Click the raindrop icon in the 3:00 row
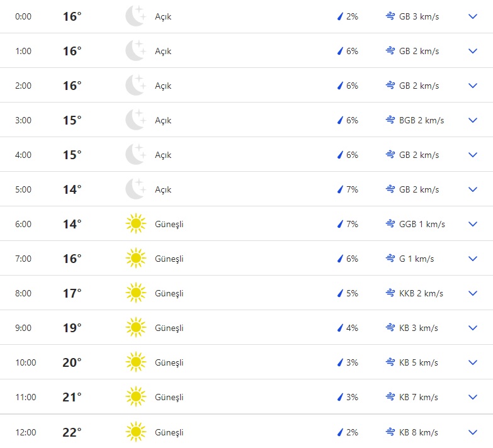This screenshot has width=493, height=448. [340, 120]
